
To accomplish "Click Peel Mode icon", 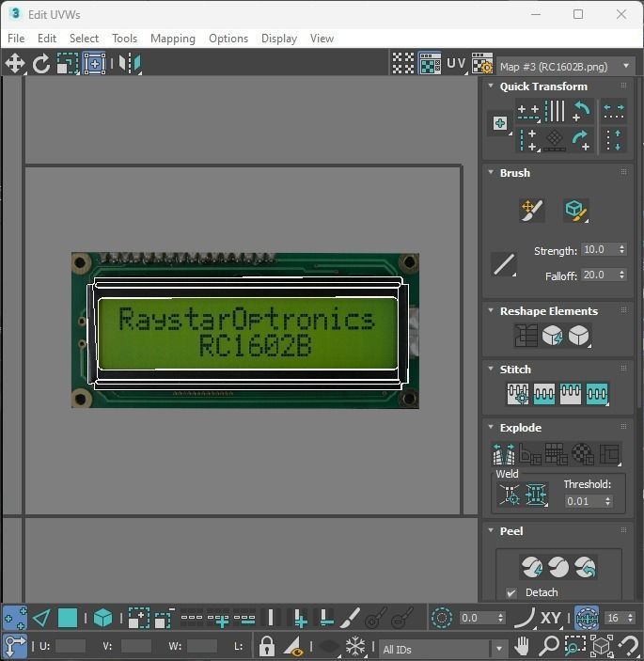I will point(558,567).
